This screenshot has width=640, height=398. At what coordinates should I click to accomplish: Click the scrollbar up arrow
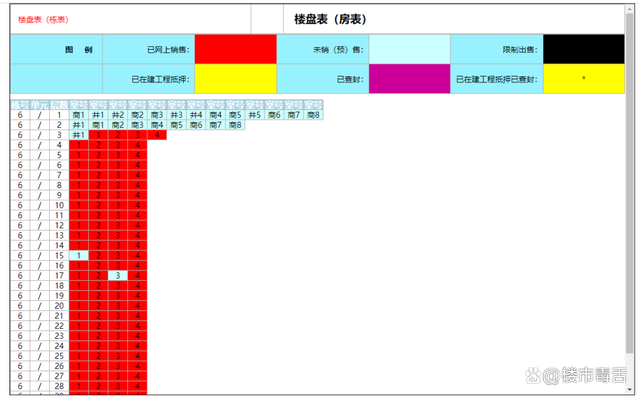click(x=629, y=9)
